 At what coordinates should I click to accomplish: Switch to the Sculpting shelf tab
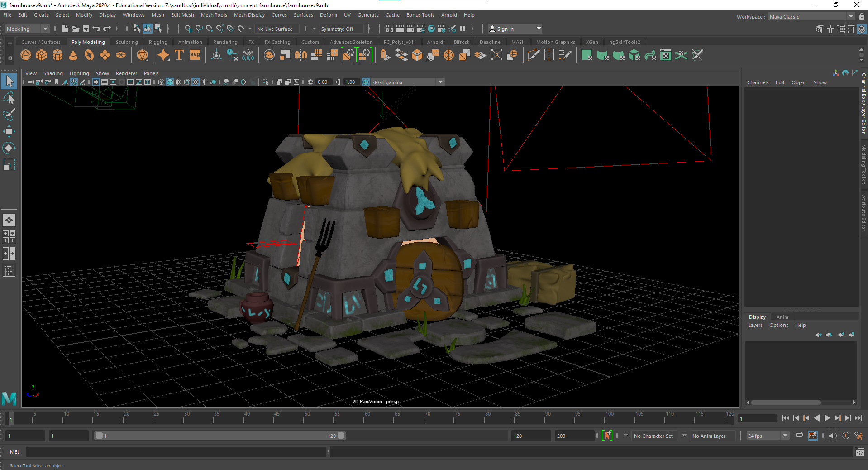127,42
